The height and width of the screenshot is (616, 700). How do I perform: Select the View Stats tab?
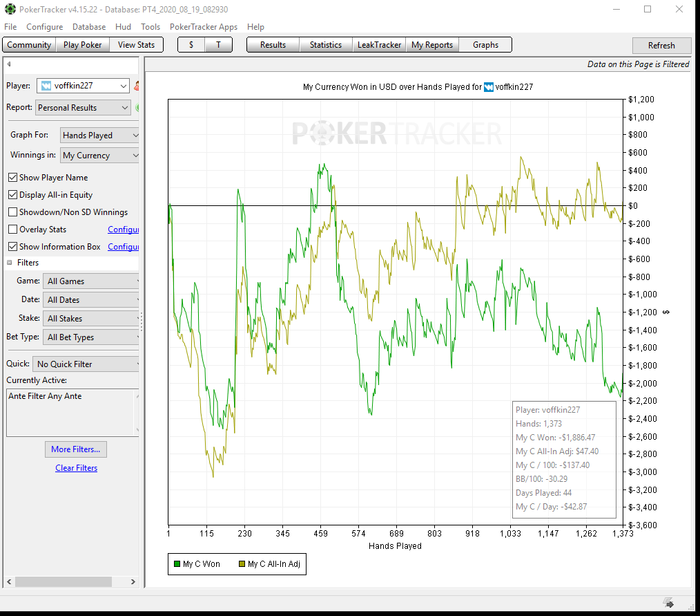pos(136,45)
